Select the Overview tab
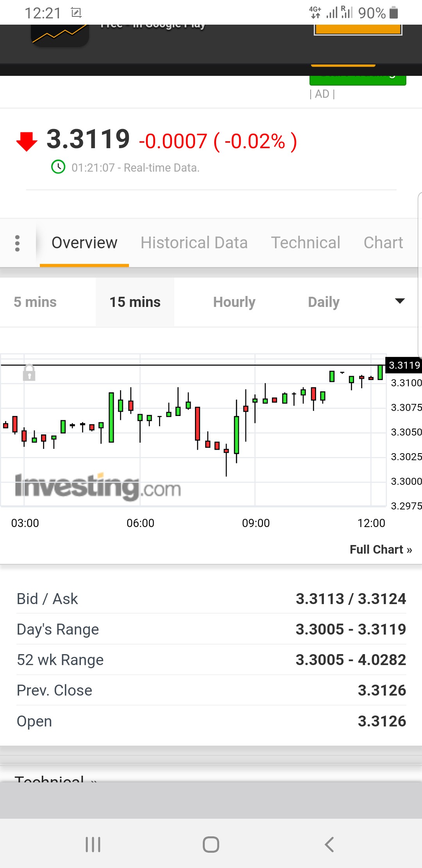Screen dimensions: 422x868 pos(84,243)
